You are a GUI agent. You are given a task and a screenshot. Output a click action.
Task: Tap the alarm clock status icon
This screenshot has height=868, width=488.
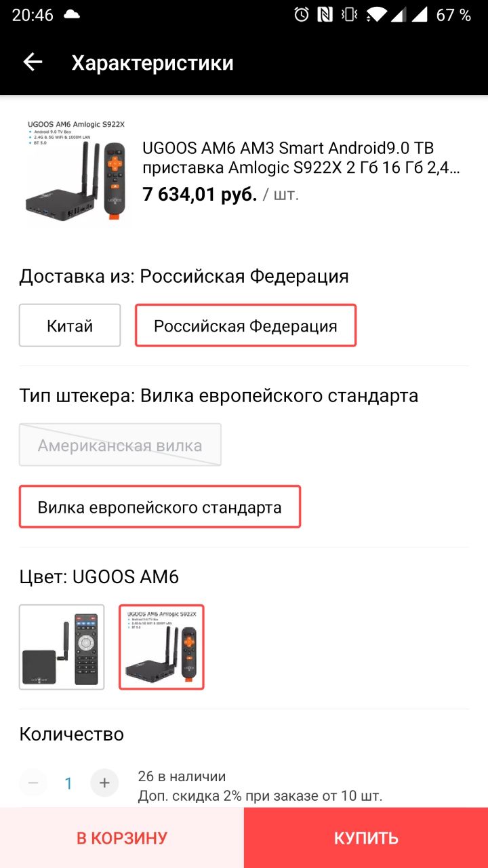[302, 15]
